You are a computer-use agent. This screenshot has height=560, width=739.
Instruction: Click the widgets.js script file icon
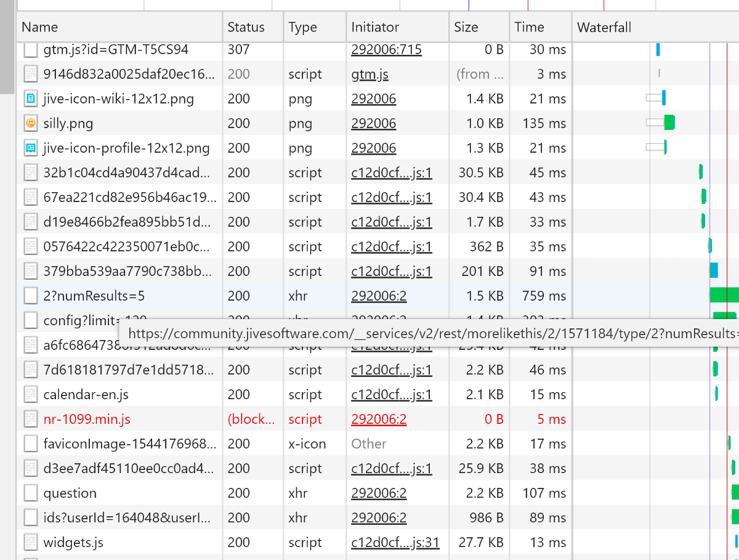[x=31, y=542]
